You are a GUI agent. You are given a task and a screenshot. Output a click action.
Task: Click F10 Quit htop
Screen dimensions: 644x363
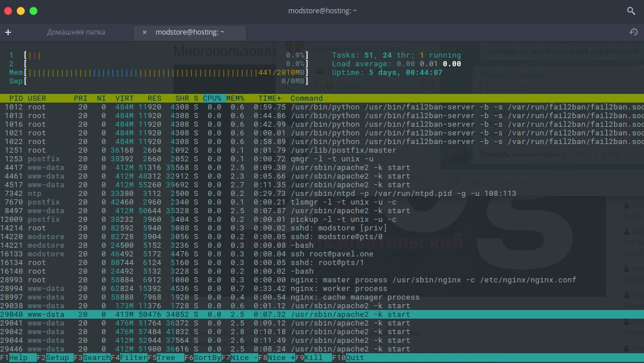click(348, 358)
